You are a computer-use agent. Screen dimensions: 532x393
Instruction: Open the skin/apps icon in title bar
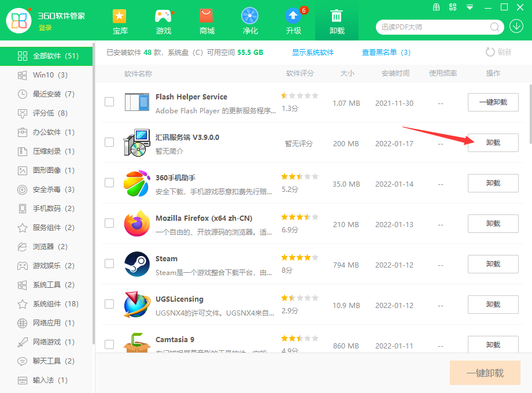tap(453, 7)
